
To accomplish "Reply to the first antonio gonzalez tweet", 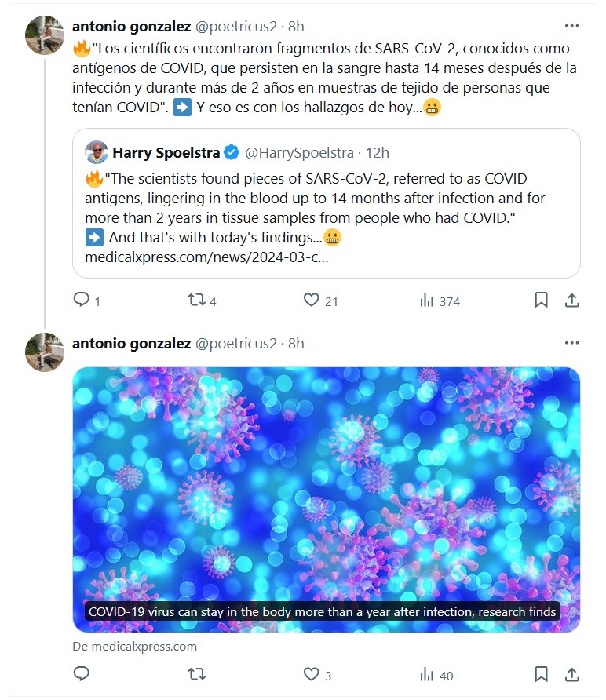I will tap(82, 300).
